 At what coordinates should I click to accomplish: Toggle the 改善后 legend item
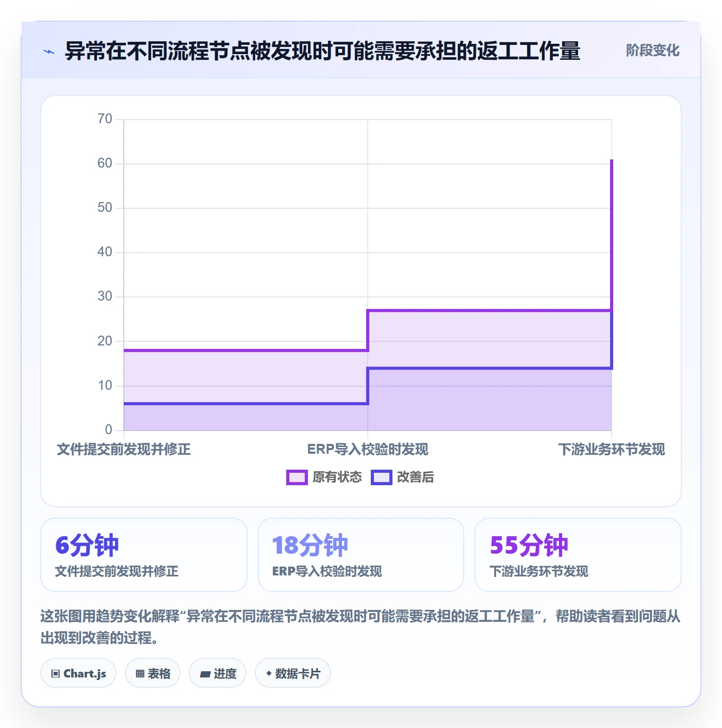402,477
